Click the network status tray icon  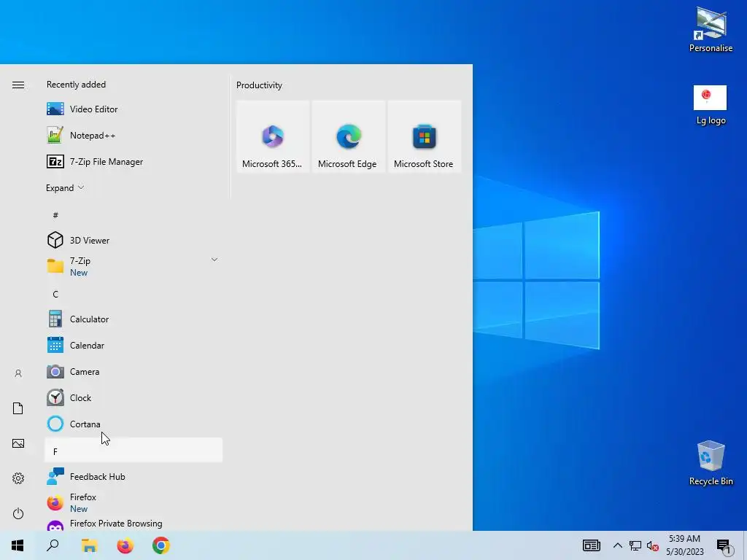tap(635, 545)
